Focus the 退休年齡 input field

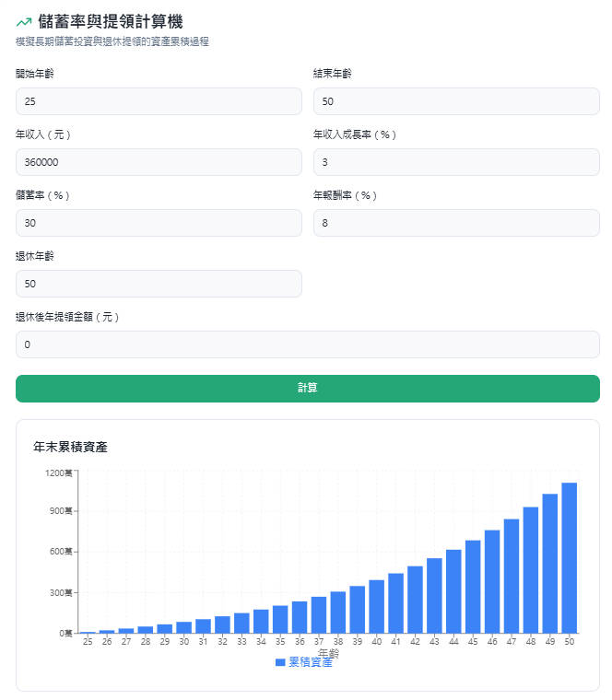159,284
